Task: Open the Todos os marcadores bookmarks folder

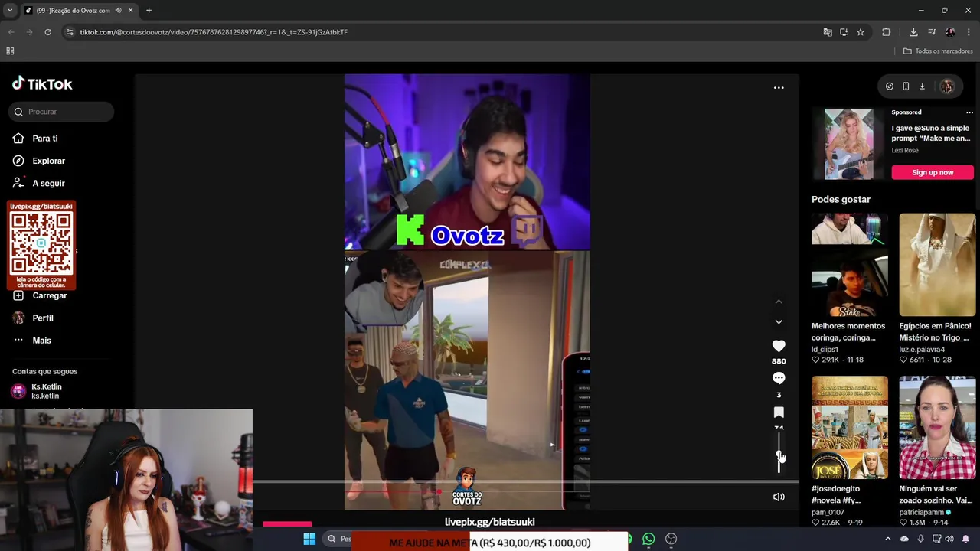Action: click(x=937, y=51)
